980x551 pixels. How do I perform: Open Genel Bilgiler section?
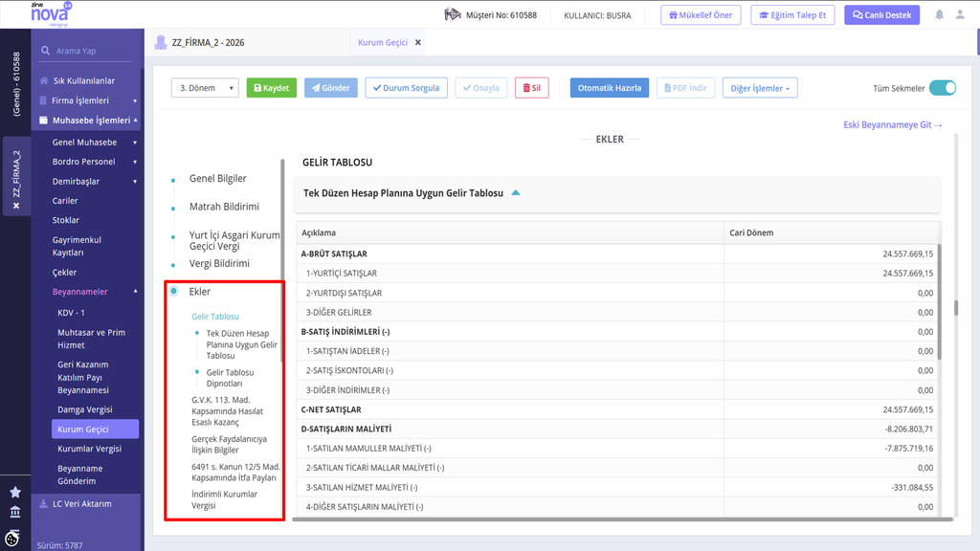[217, 179]
